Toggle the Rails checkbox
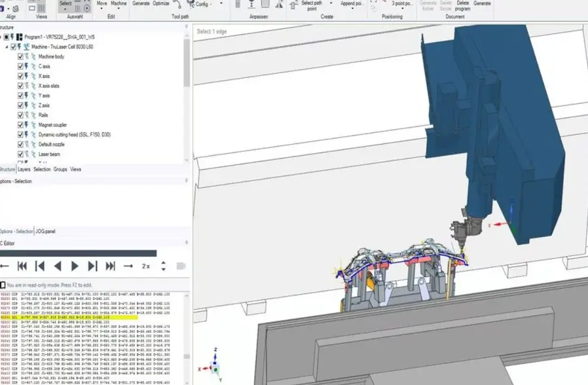The height and width of the screenshot is (385, 588). [x=20, y=115]
